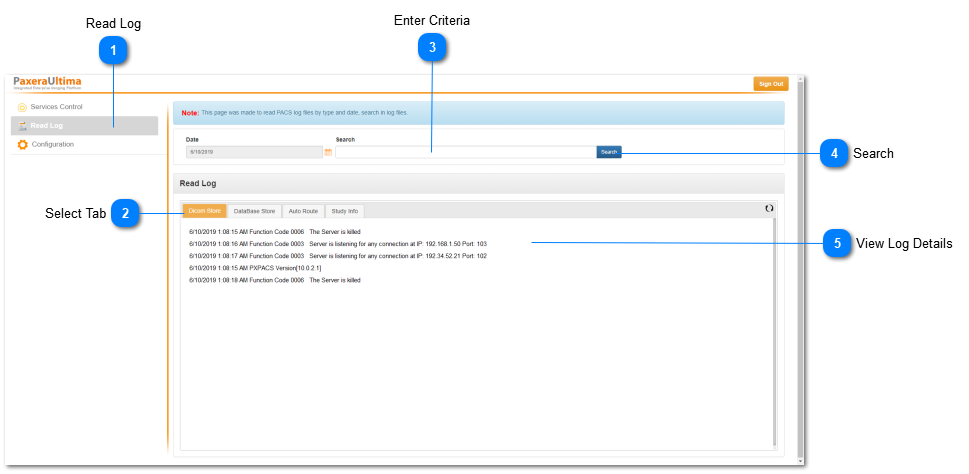Open the Auto Route tab
969x474 pixels.
coord(303,211)
